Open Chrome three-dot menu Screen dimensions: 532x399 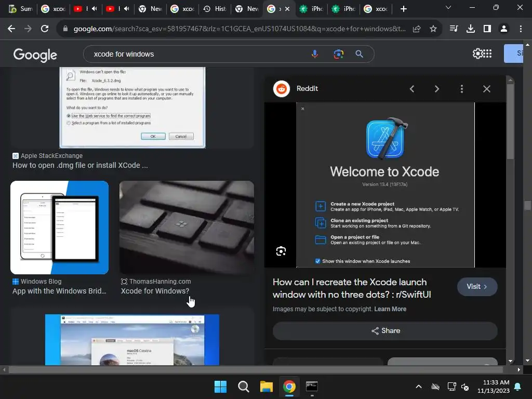521,29
